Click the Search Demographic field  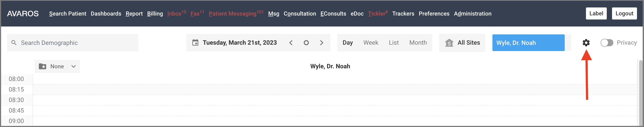click(73, 43)
